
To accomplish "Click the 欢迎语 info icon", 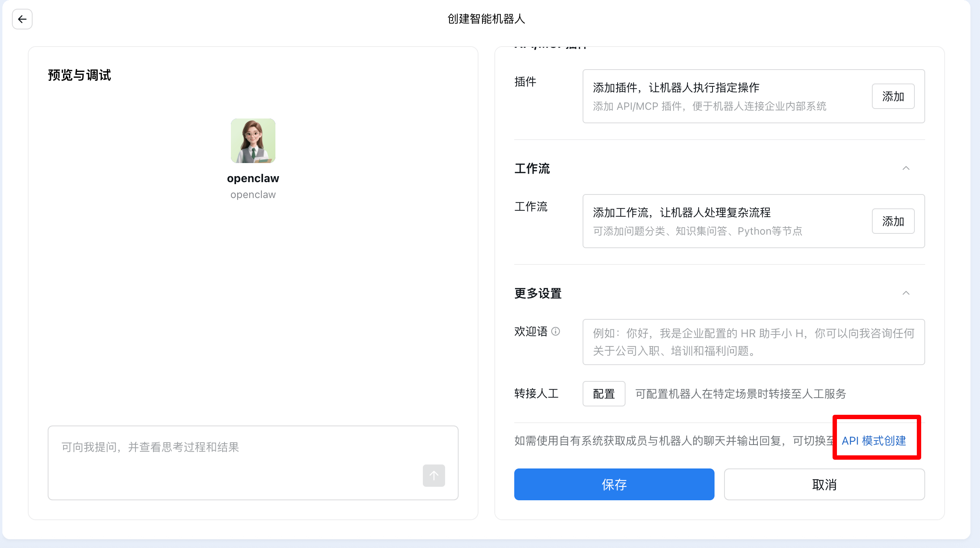I will 556,331.
